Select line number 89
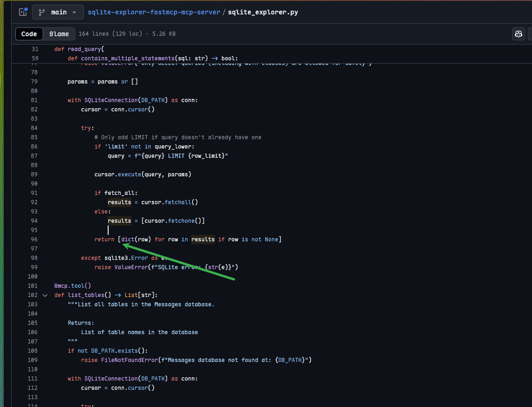This screenshot has height=407, width=532. (34, 174)
